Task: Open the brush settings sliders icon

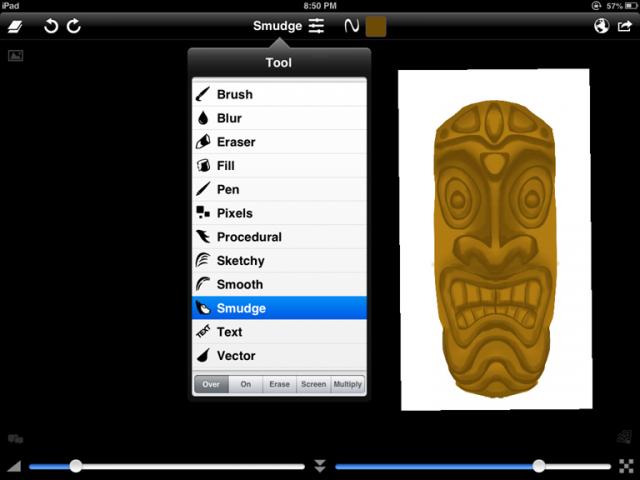Action: 316,26
